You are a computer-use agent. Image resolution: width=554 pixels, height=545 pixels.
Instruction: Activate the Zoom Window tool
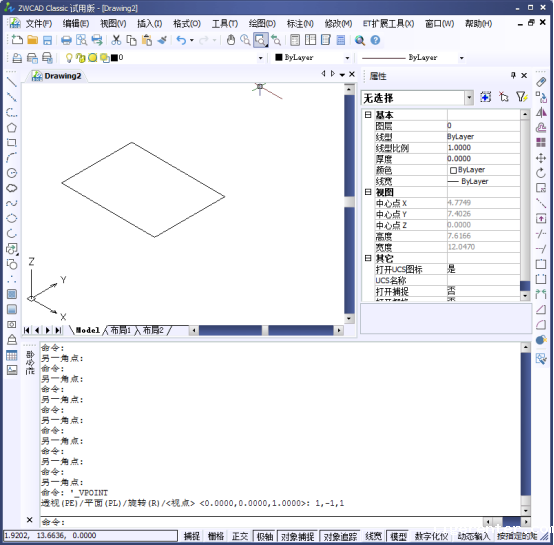click(x=261, y=40)
